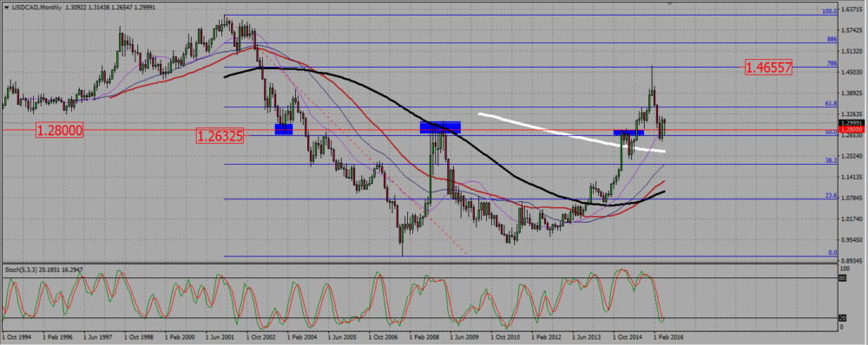Viewport: 868px width, 345px height.
Task: Click the thick white moving average line
Action: click(570, 132)
